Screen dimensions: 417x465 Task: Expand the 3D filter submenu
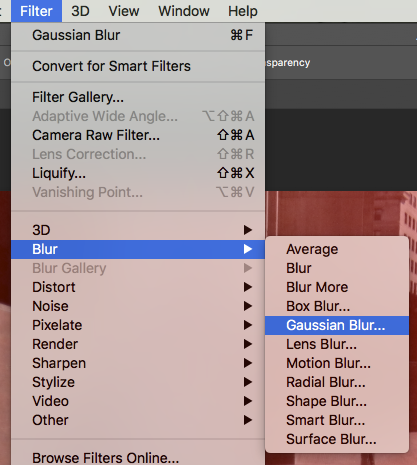138,230
